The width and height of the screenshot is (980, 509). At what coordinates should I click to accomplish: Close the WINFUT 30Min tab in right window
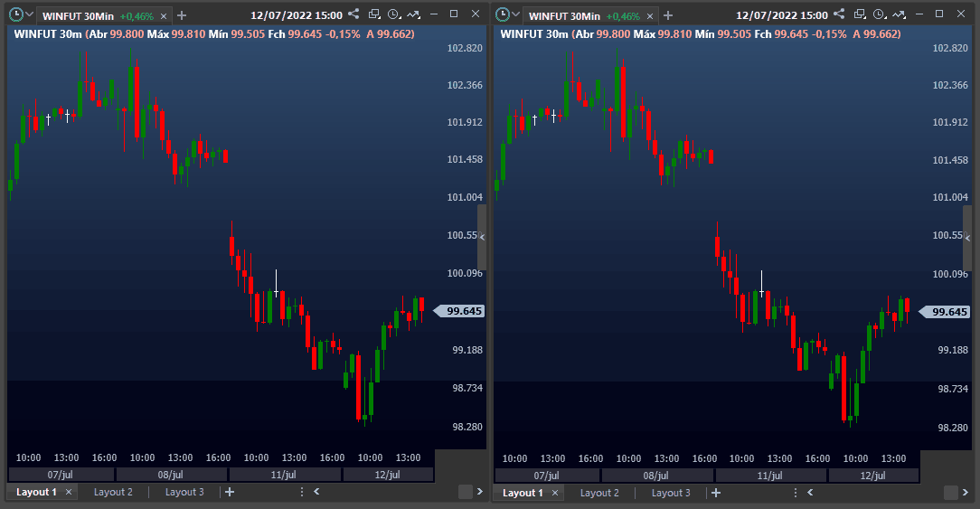[x=650, y=16]
